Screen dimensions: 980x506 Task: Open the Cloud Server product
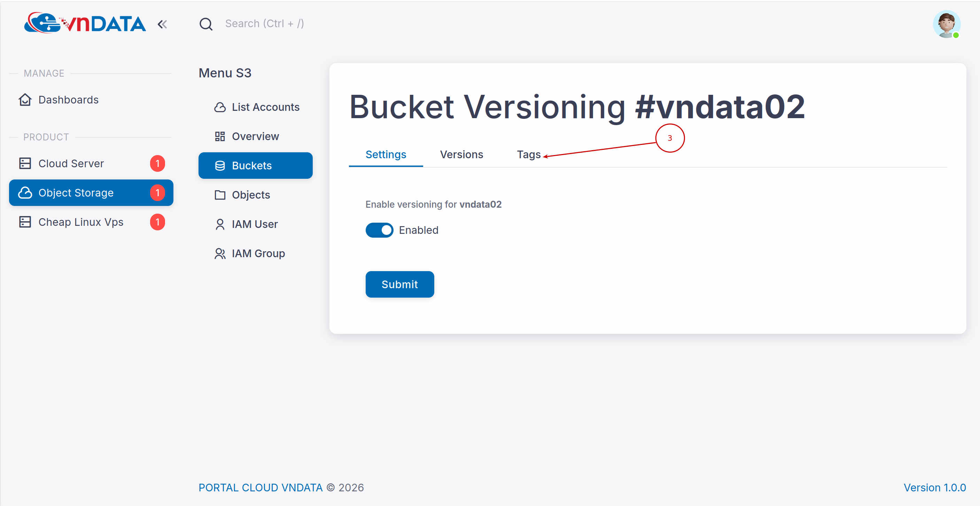click(71, 163)
